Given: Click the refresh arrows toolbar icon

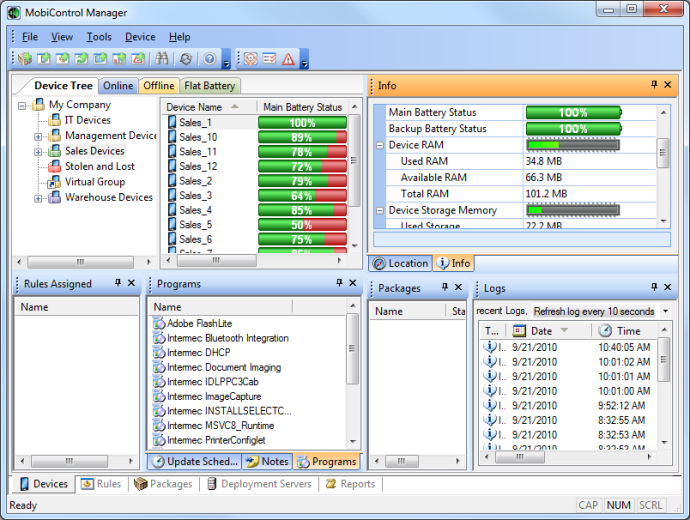Looking at the screenshot, I should pyautogui.click(x=186, y=59).
